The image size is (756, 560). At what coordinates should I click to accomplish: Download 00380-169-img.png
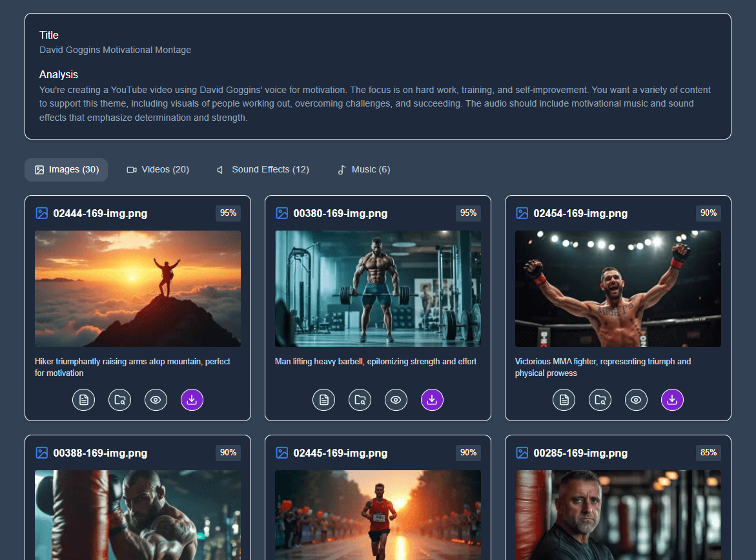pyautogui.click(x=432, y=400)
